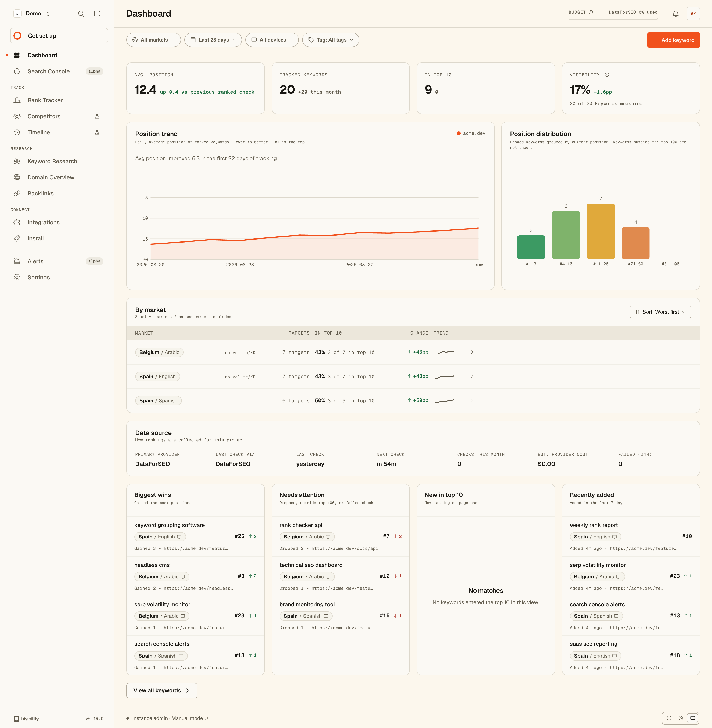
Task: Click the Tracked Keywords stat card
Action: pos(341,88)
